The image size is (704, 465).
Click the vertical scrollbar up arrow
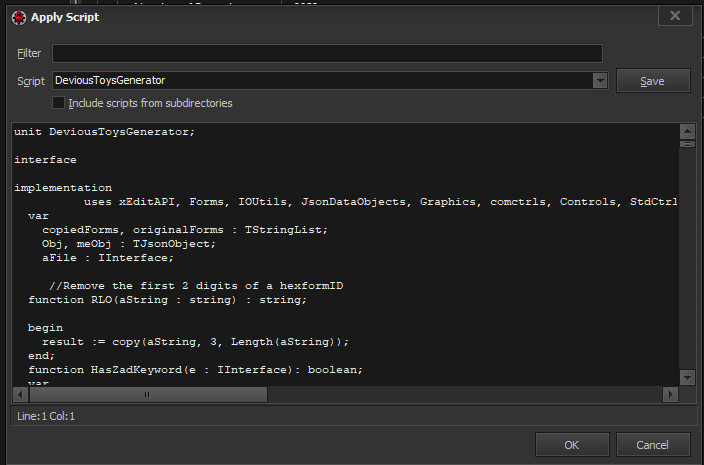tap(687, 132)
